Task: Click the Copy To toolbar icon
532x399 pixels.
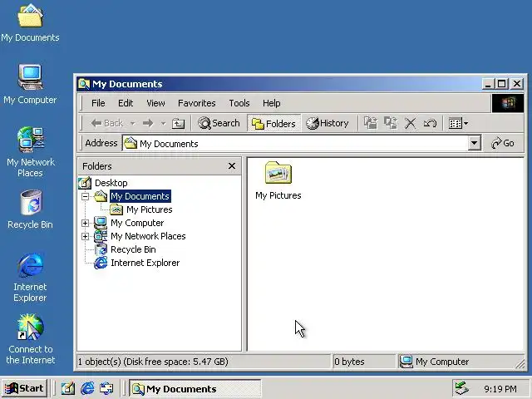Action: tap(391, 123)
